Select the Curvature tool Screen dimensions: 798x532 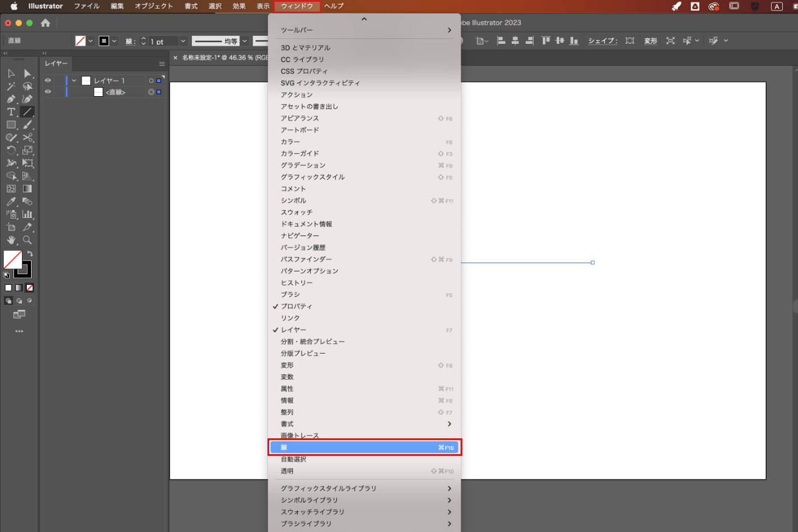(27, 99)
